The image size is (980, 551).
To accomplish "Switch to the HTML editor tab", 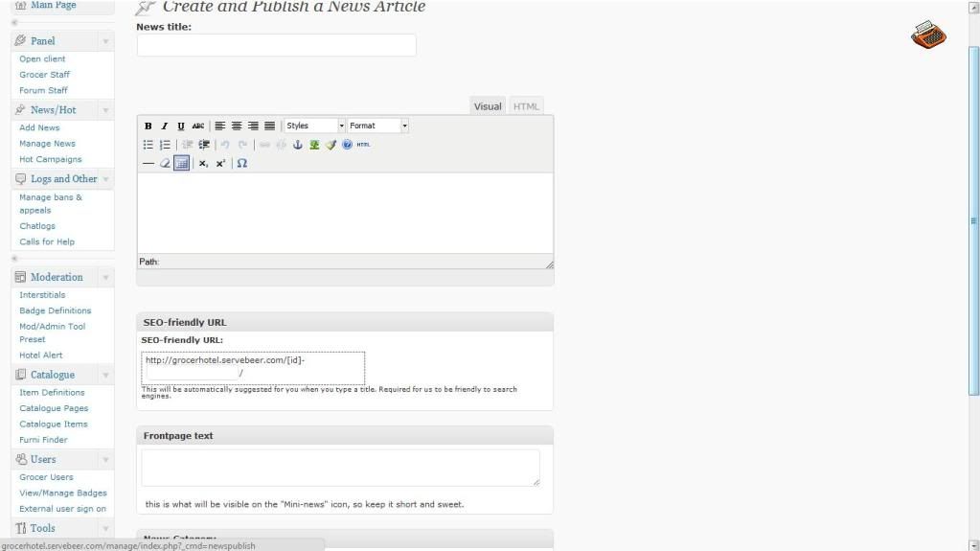I will 526,106.
